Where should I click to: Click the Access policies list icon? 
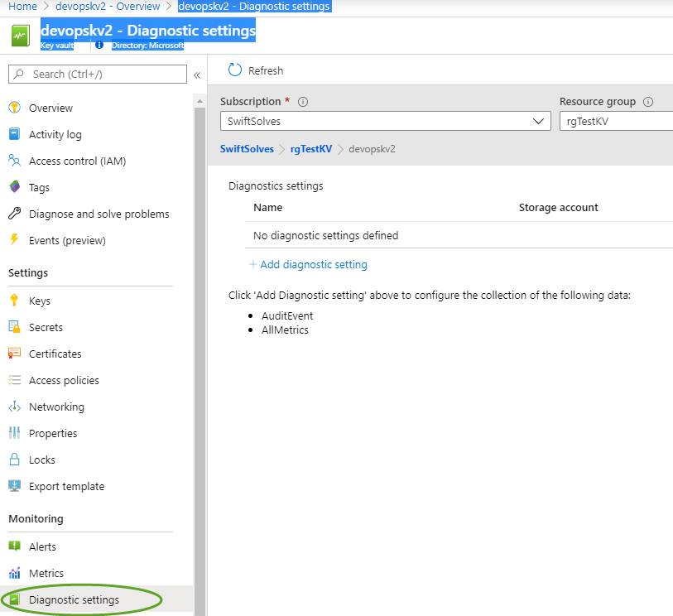pos(14,380)
